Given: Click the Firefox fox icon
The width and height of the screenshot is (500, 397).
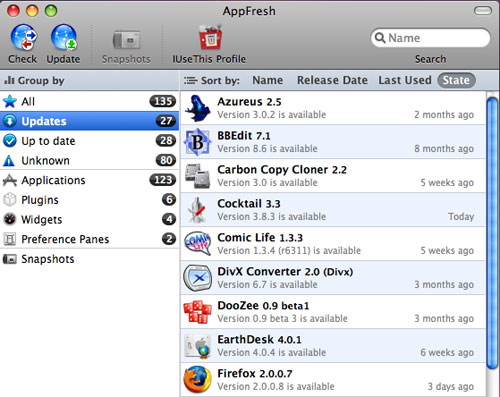Looking at the screenshot, I should [x=198, y=380].
